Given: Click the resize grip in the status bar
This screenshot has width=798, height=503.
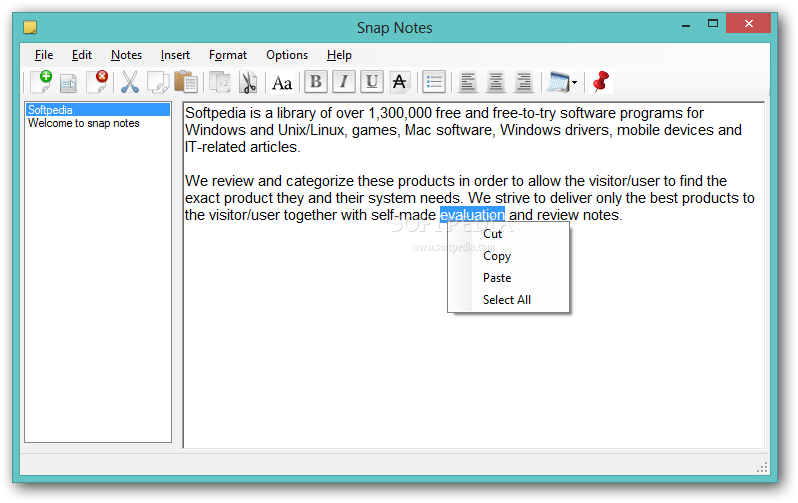Looking at the screenshot, I should tap(762, 467).
